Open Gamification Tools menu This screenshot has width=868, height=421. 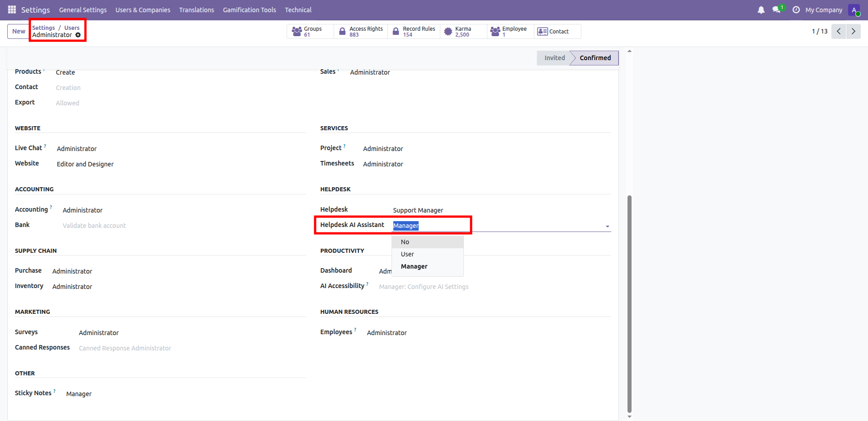tap(250, 10)
